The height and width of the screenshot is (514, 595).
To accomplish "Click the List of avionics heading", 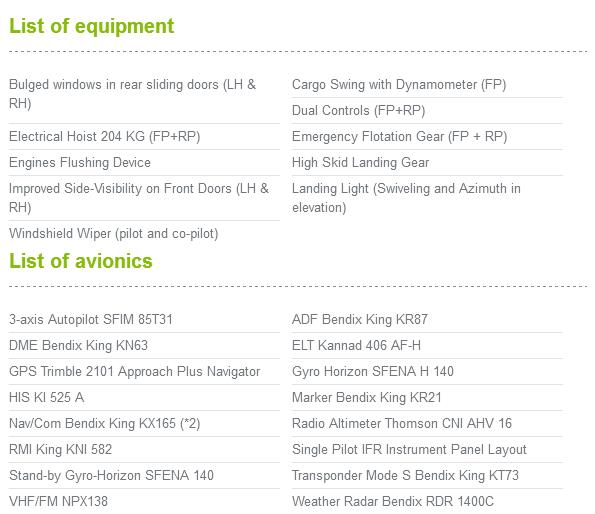I will [x=81, y=261].
